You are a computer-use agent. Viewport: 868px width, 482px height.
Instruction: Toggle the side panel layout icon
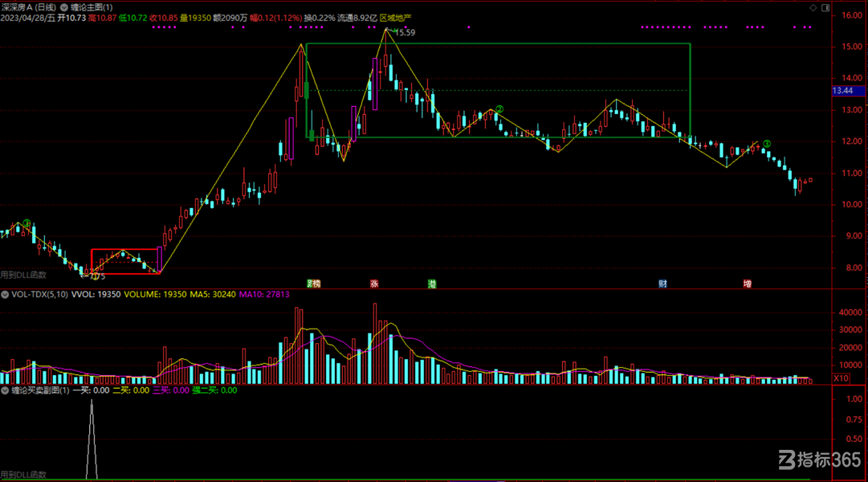click(825, 7)
